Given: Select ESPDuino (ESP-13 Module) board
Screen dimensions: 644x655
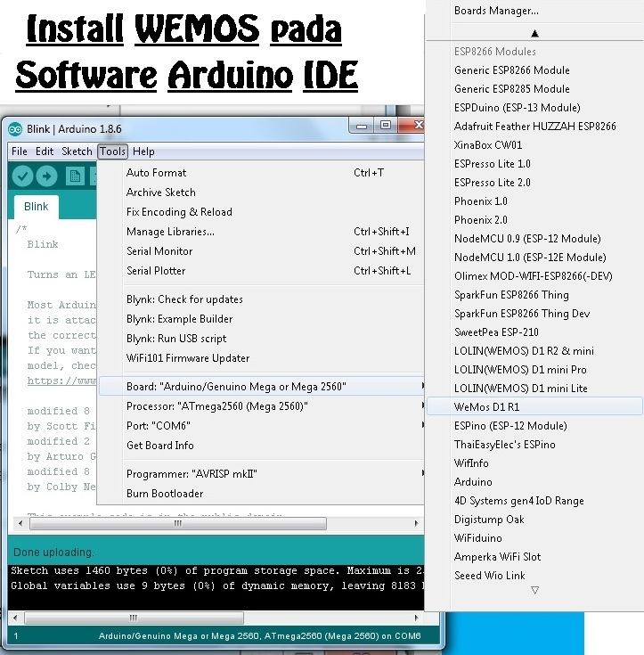Looking at the screenshot, I should [x=534, y=108].
